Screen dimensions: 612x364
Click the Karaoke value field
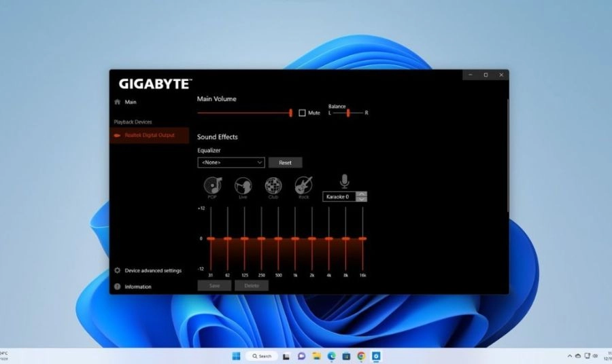(x=339, y=197)
